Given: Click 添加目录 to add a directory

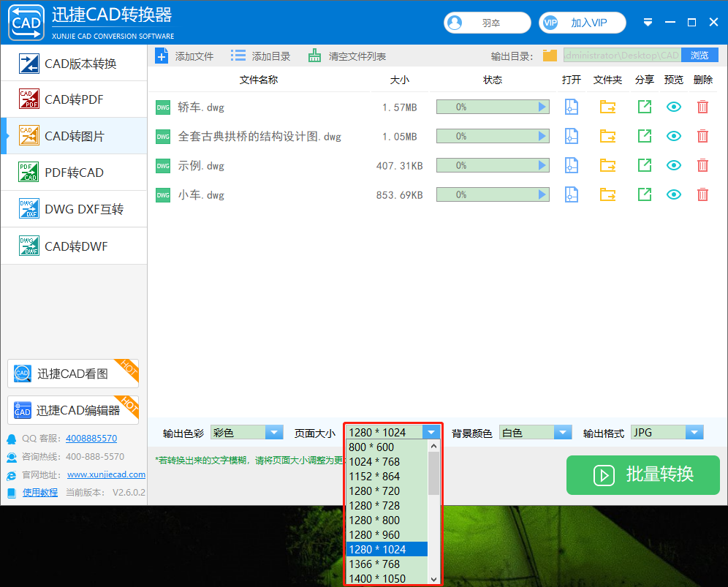Looking at the screenshot, I should tap(260, 56).
